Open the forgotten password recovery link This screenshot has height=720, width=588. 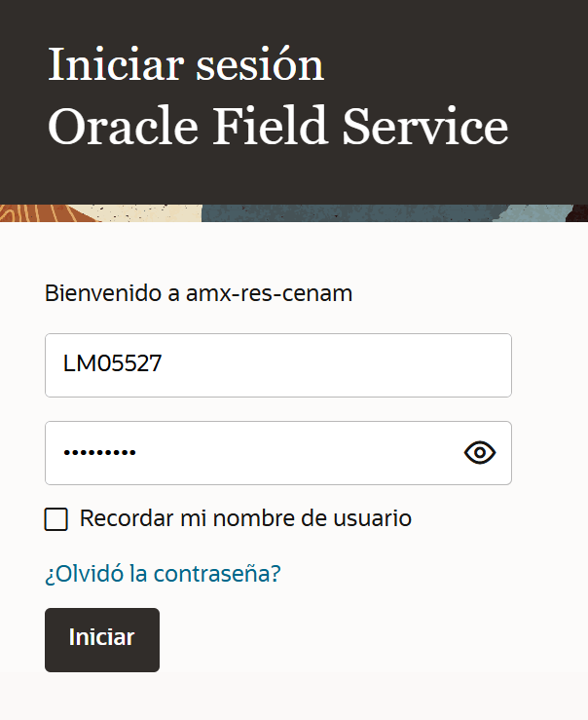click(x=163, y=574)
